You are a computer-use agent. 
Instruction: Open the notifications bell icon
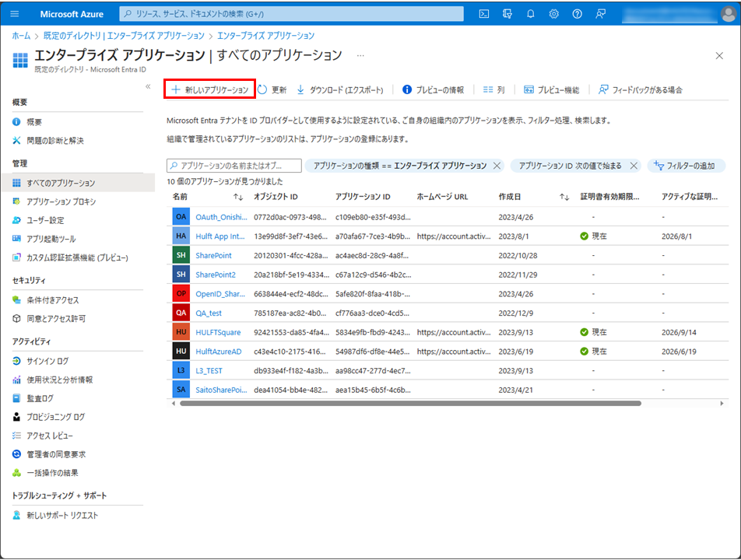point(531,13)
